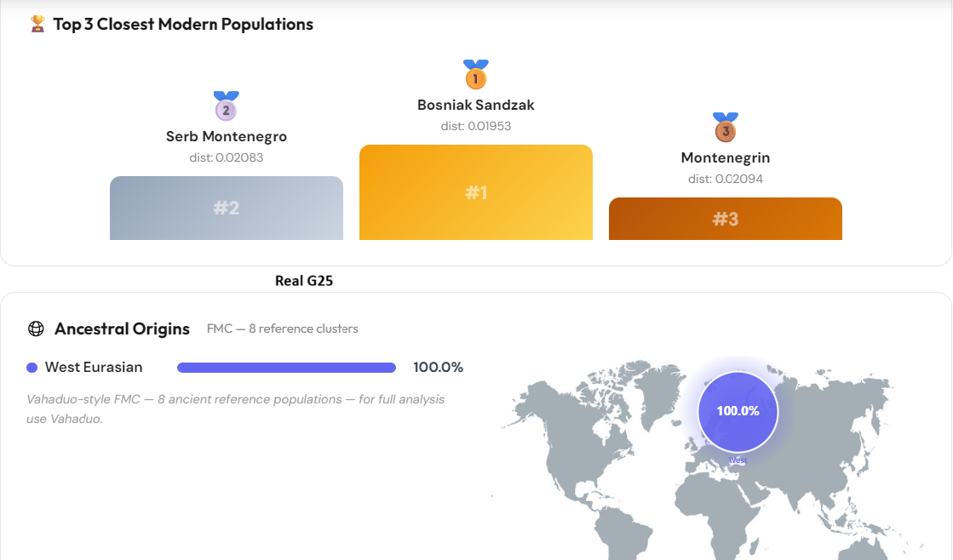Click the Real G25 label
This screenshot has height=560, width=953.
tap(304, 281)
